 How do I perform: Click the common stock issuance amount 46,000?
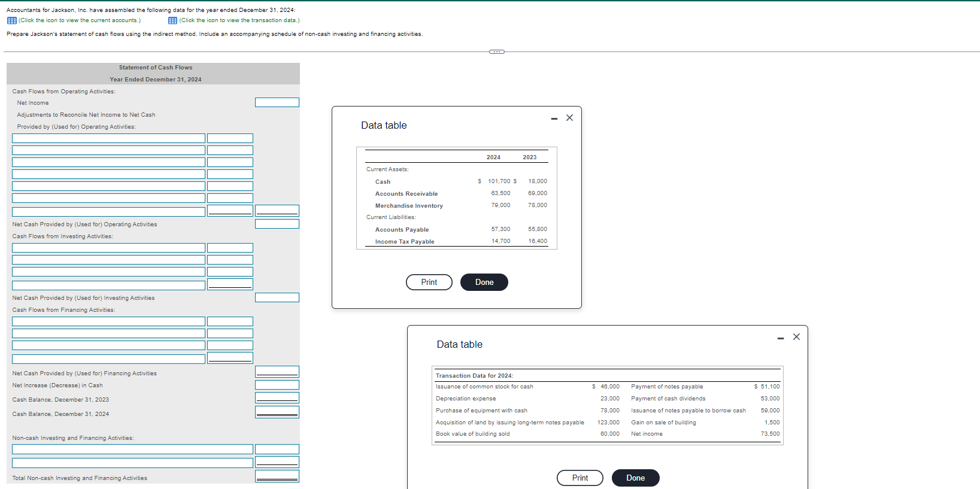pyautogui.click(x=610, y=387)
